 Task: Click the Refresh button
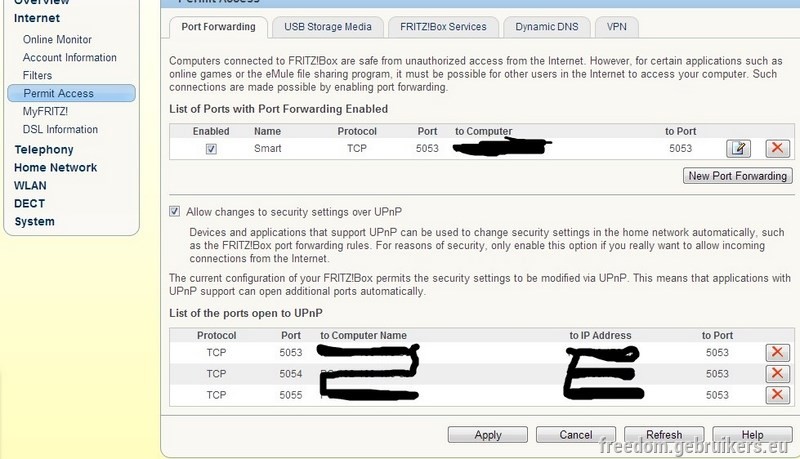point(664,435)
